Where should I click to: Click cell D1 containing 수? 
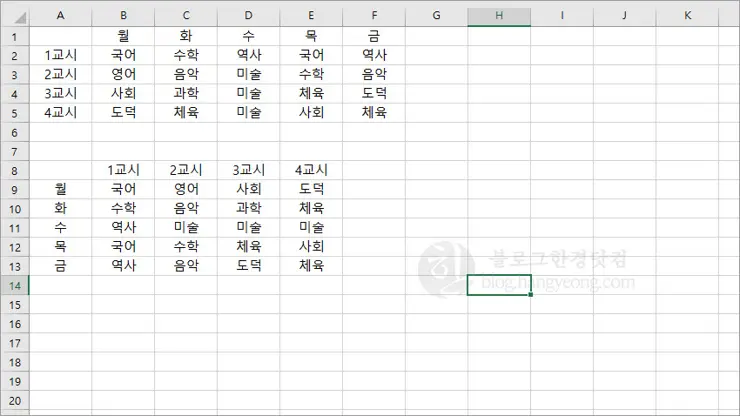click(248, 36)
